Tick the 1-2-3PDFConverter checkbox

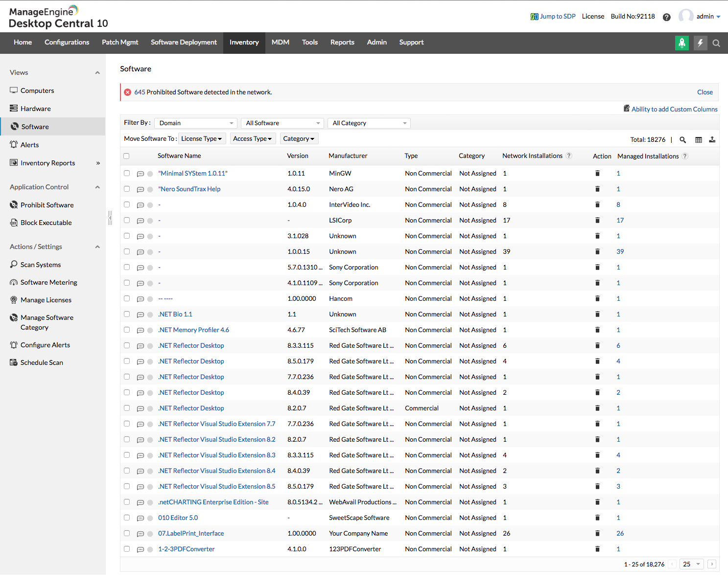127,549
